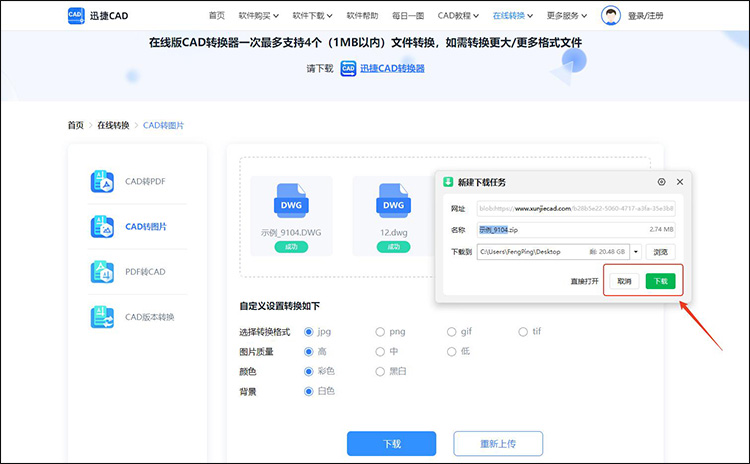Click the 名称 filename field
This screenshot has height=464, width=750.
pos(576,230)
